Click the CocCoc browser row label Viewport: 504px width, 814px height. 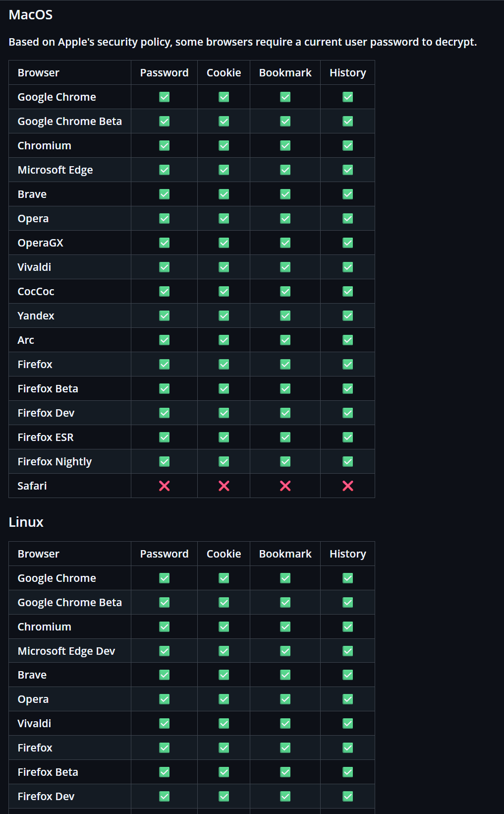(x=36, y=292)
